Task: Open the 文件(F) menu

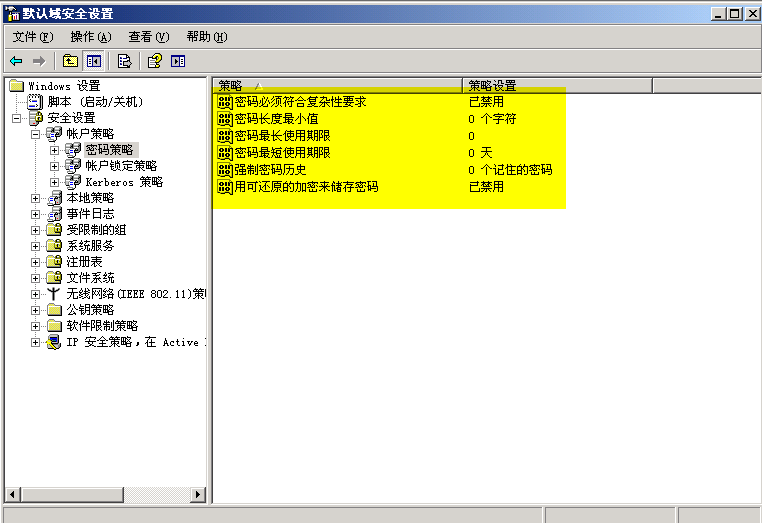Action: point(33,37)
